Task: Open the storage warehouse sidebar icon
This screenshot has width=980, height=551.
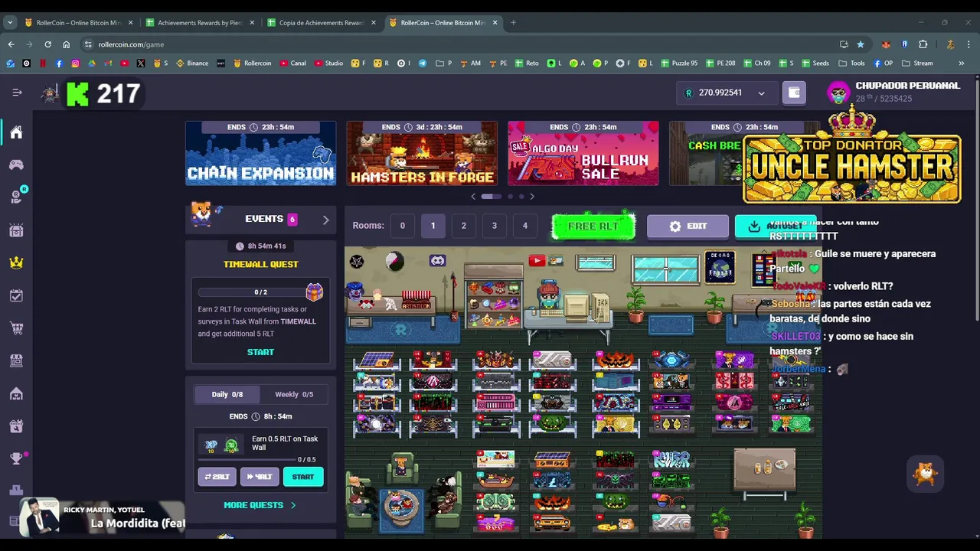Action: point(16,393)
